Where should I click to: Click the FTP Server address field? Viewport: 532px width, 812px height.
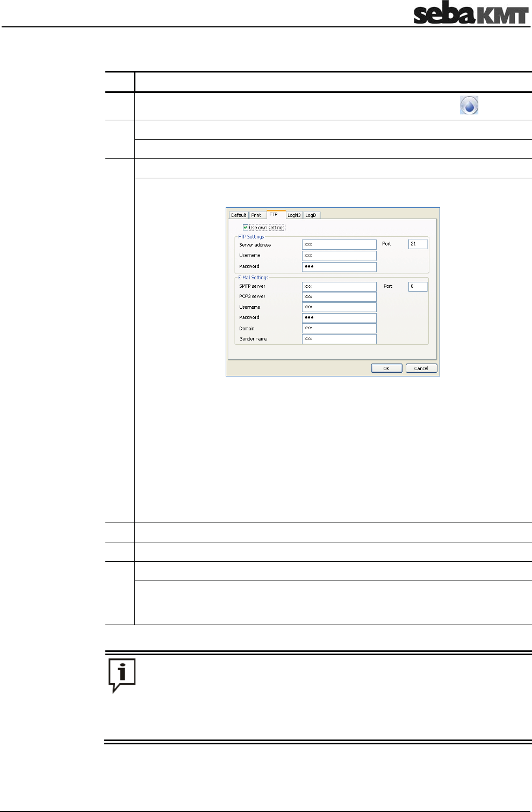339,244
